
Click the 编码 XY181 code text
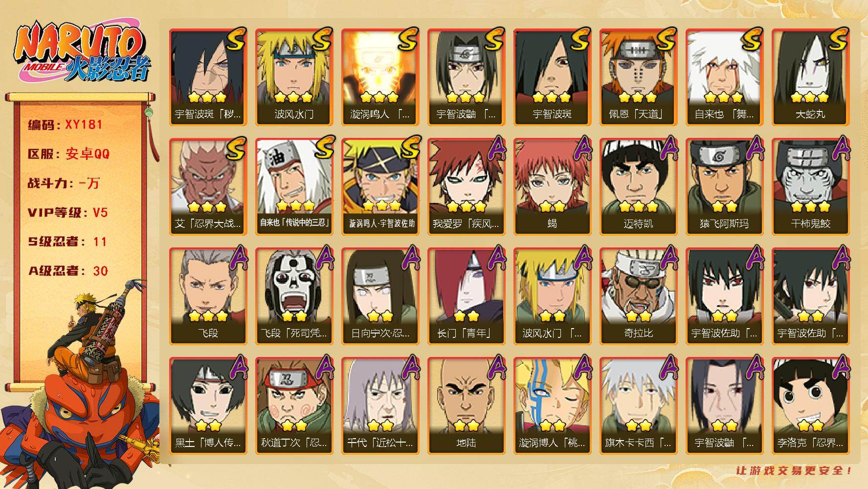(x=66, y=125)
